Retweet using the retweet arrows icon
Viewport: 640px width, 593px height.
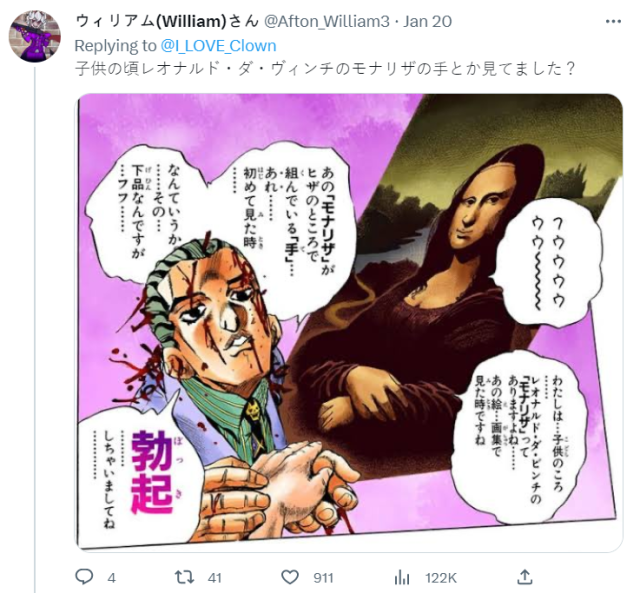[185, 577]
